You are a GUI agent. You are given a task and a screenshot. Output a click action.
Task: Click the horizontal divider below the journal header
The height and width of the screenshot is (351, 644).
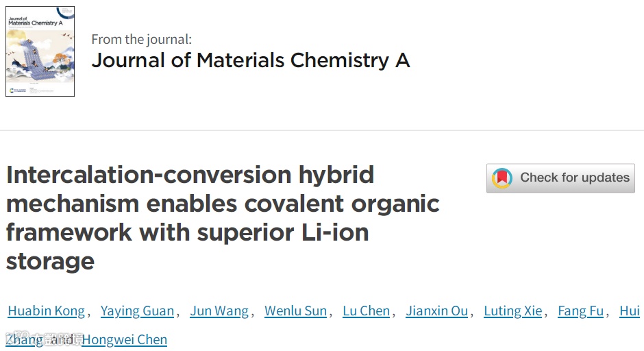(x=322, y=130)
